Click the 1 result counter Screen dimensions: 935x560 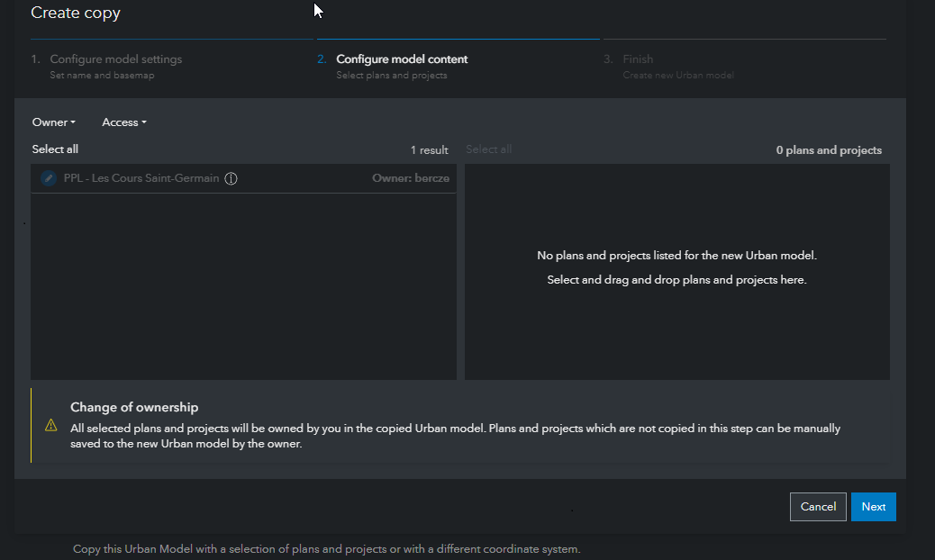429,149
